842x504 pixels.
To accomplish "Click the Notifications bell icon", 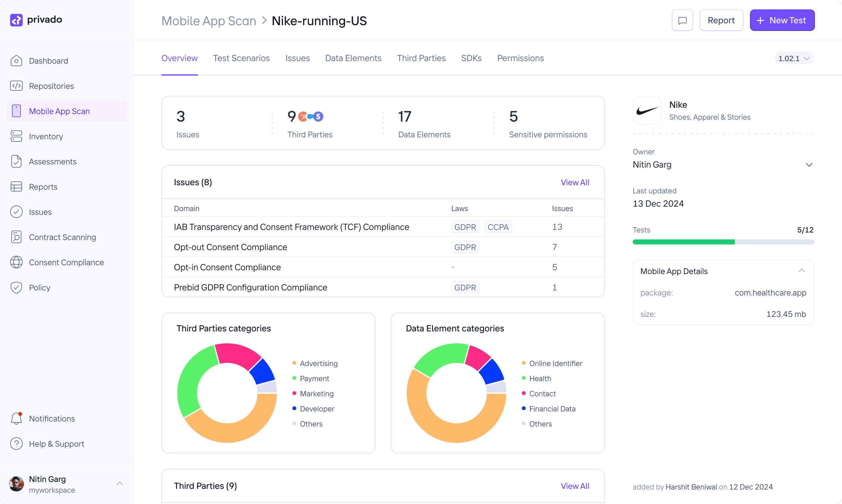I will 16,418.
